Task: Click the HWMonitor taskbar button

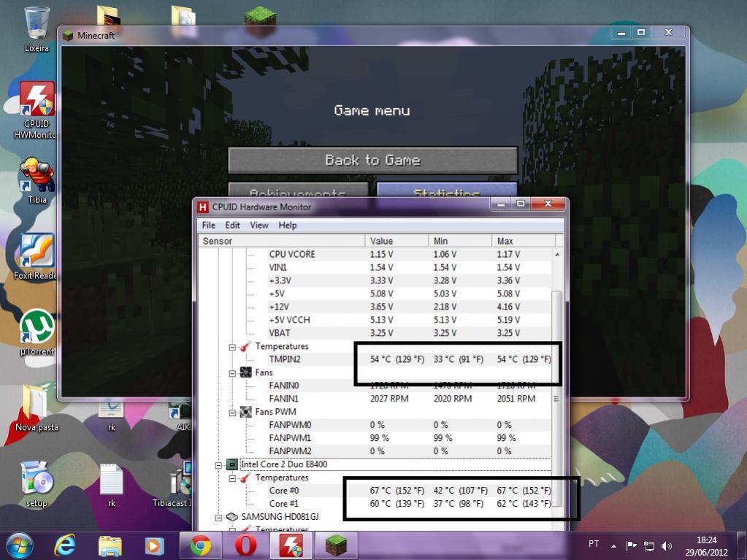Action: [291, 545]
